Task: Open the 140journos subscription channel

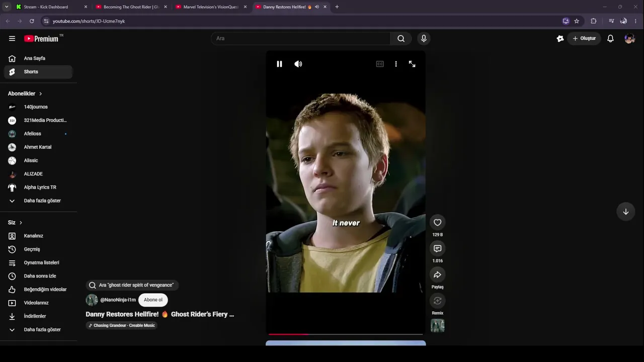Action: coord(38,107)
